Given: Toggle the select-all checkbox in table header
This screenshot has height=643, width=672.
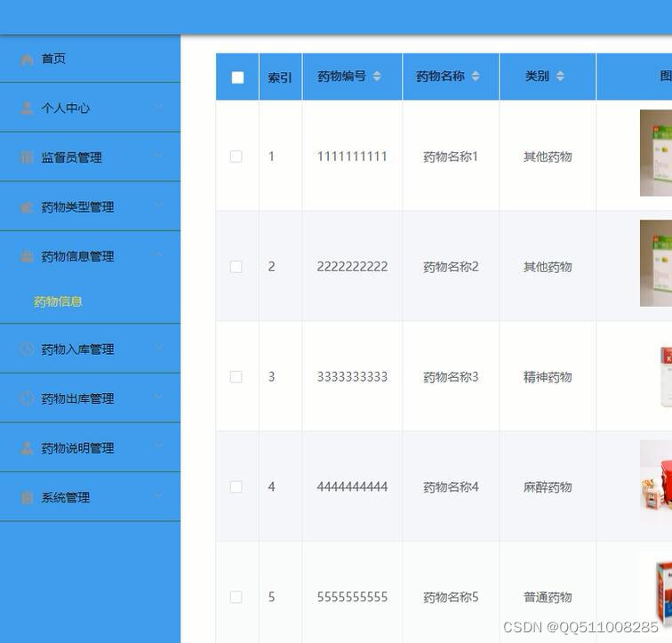Looking at the screenshot, I should 237,77.
